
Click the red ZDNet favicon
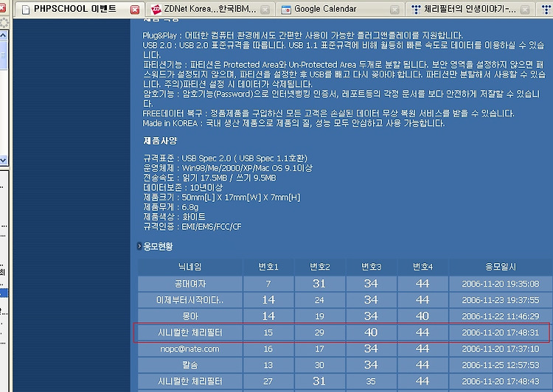tap(156, 10)
